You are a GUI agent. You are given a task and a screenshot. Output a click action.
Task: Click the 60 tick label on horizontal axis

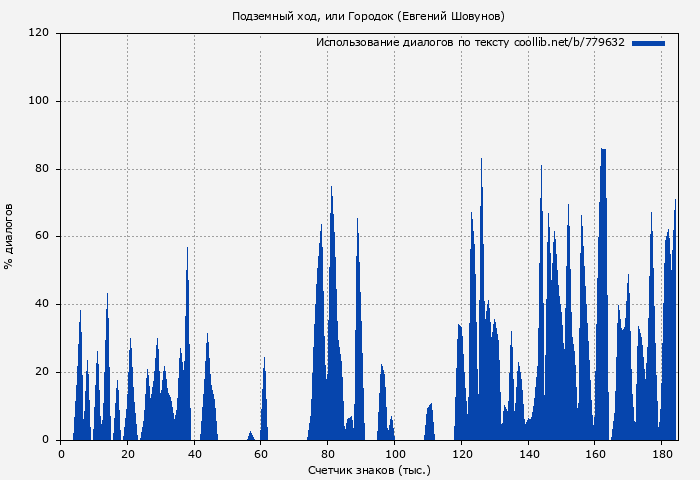coord(261,454)
